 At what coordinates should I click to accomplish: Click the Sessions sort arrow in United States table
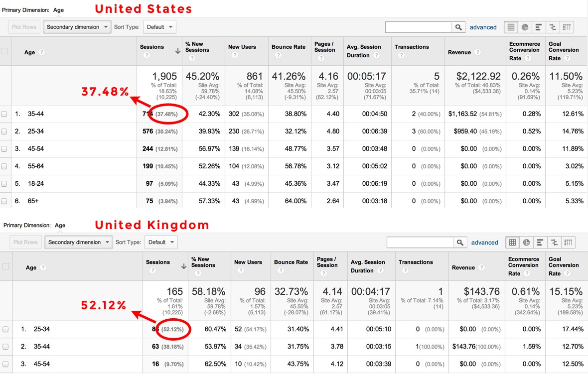click(x=178, y=51)
